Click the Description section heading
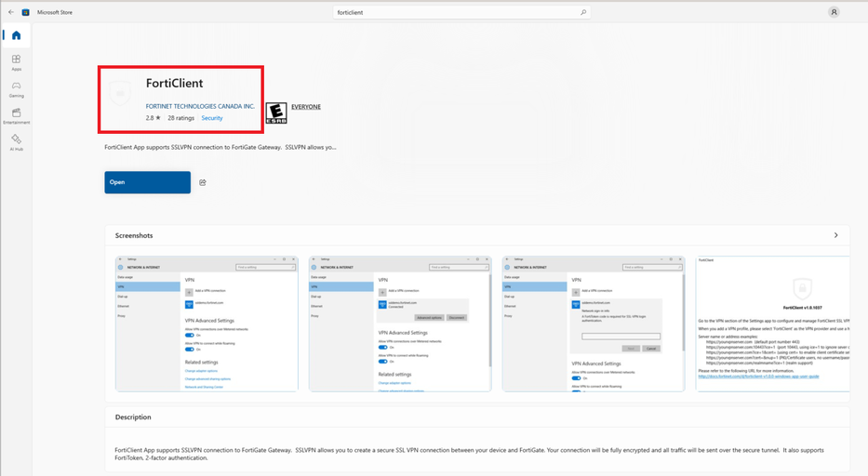This screenshot has height=476, width=868. pos(133,416)
